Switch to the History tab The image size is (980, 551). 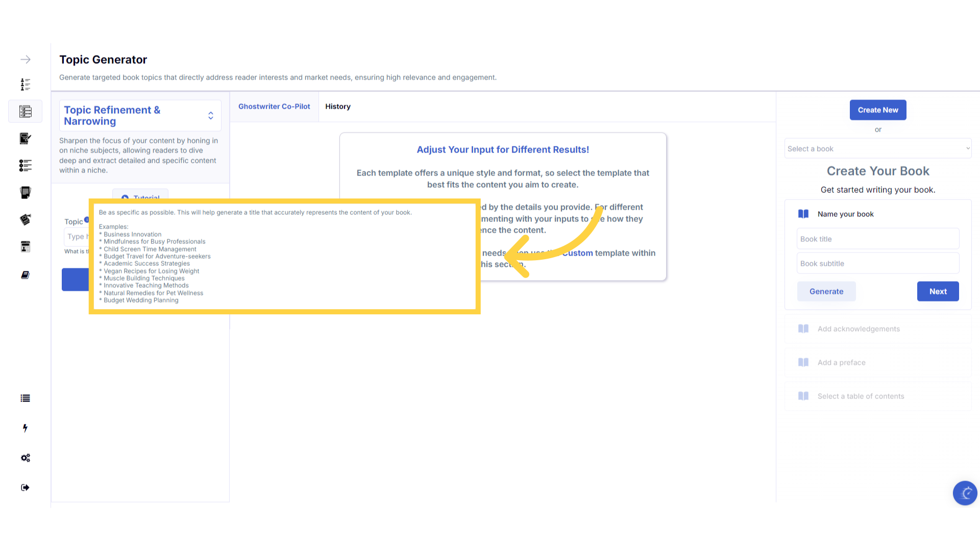[337, 107]
